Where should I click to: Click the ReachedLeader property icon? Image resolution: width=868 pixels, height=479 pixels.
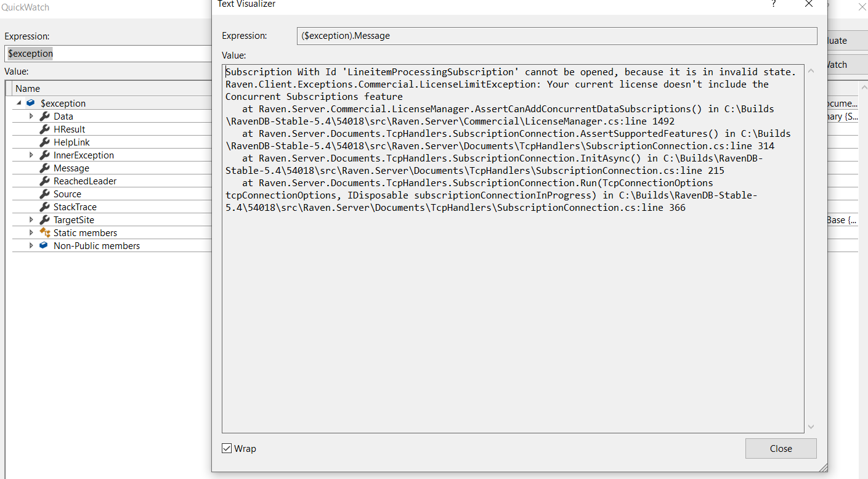tap(44, 181)
